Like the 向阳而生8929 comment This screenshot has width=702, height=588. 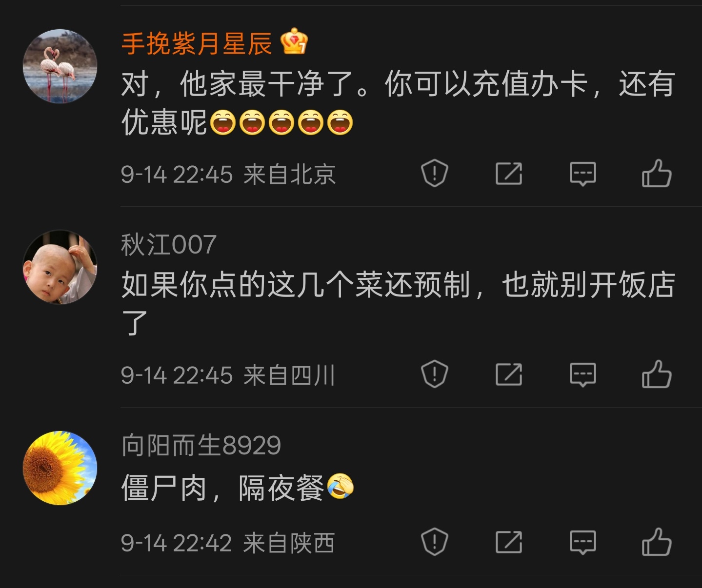[657, 542]
